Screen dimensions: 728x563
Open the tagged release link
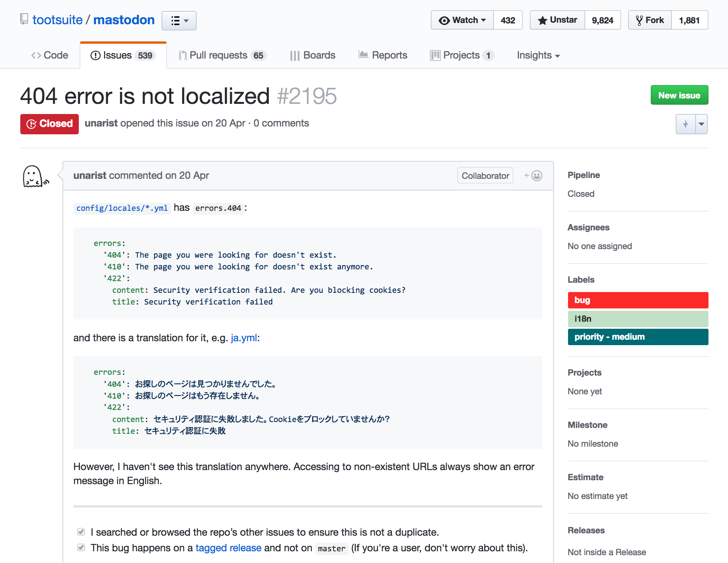point(228,548)
